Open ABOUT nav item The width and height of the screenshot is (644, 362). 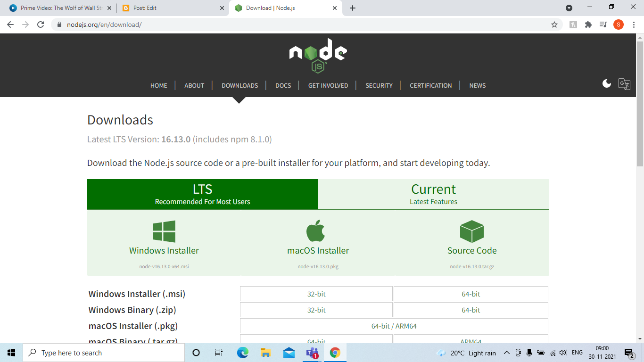(194, 85)
